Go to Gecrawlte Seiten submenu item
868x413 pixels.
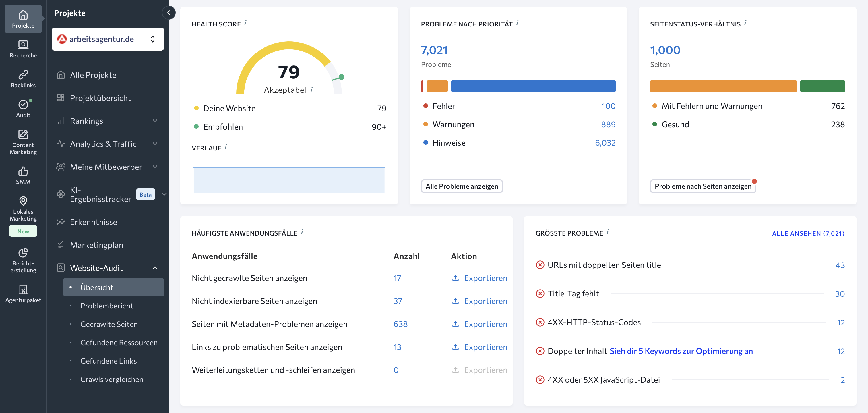(109, 324)
